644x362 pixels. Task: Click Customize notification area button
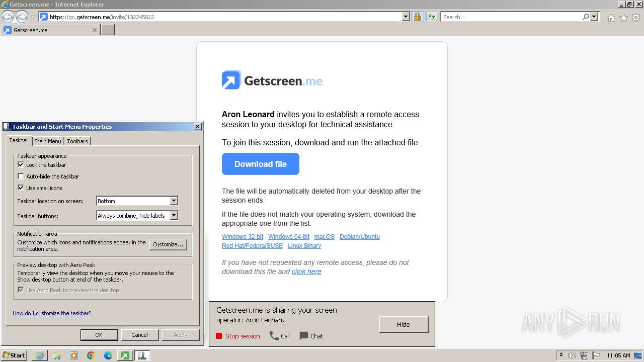pos(168,244)
